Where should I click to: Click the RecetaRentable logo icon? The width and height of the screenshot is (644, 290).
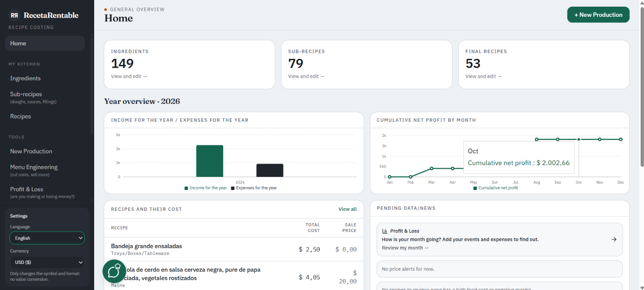click(14, 15)
